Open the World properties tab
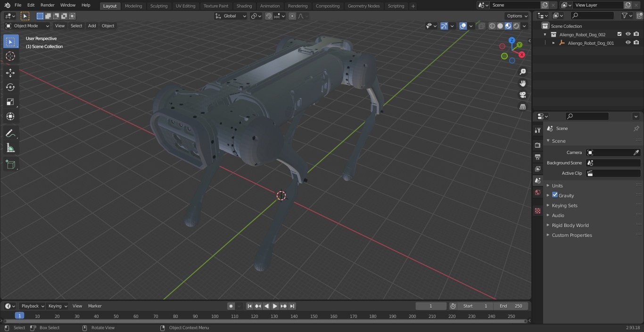Image resolution: width=644 pixels, height=332 pixels. [x=537, y=192]
